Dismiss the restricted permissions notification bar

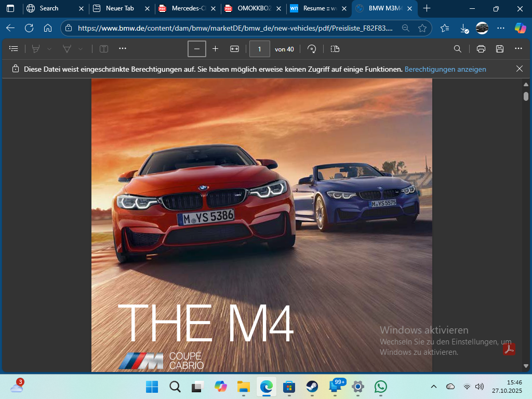(520, 69)
